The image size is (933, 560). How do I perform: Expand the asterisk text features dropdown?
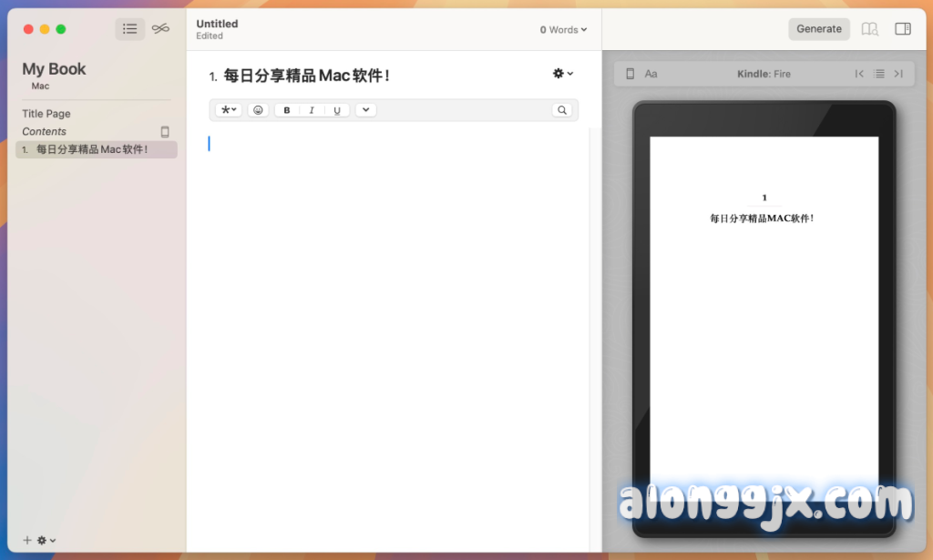[229, 110]
